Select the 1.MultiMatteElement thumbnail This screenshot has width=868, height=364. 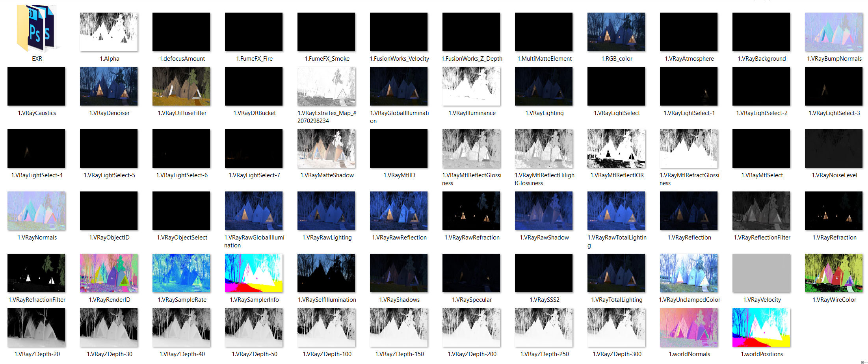pos(544,32)
